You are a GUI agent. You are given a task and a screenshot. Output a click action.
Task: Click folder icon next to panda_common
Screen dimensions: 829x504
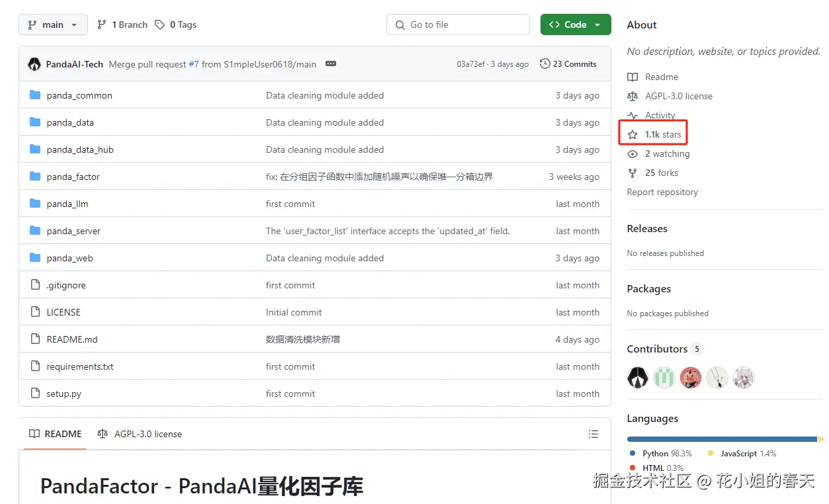(x=35, y=95)
